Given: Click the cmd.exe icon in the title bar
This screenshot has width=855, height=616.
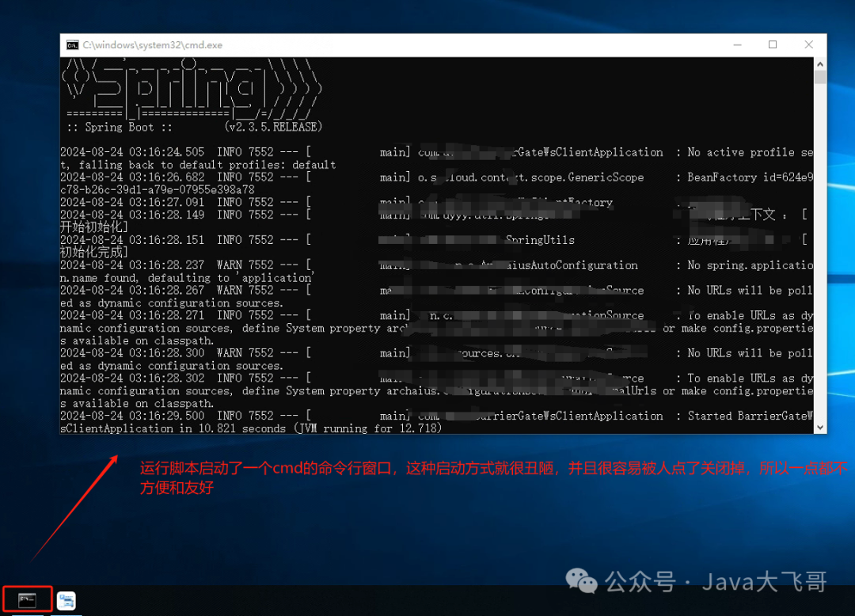Looking at the screenshot, I should coord(74,44).
